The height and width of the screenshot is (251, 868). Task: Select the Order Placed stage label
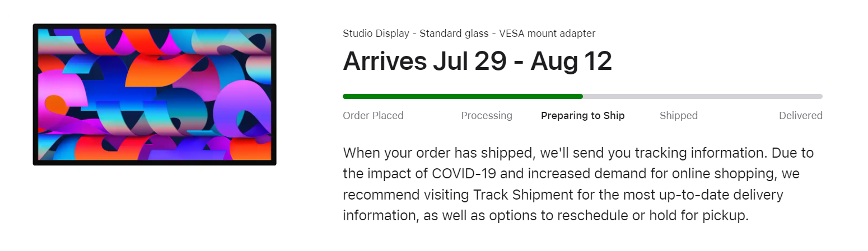point(373,116)
